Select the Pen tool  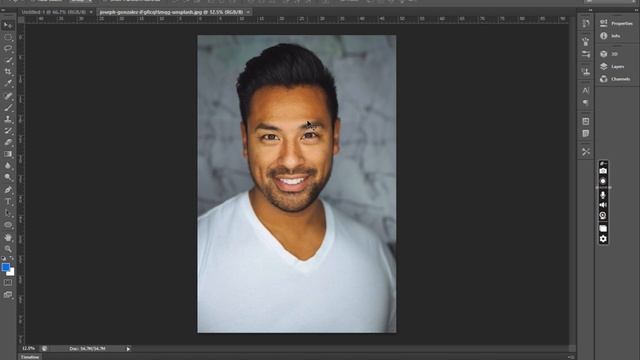tap(8, 190)
